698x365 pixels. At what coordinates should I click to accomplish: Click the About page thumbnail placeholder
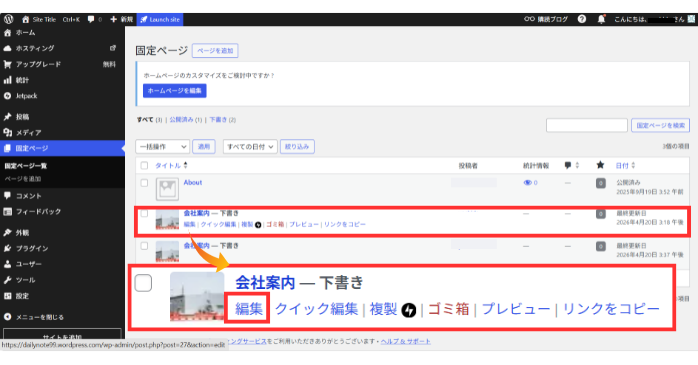(167, 189)
